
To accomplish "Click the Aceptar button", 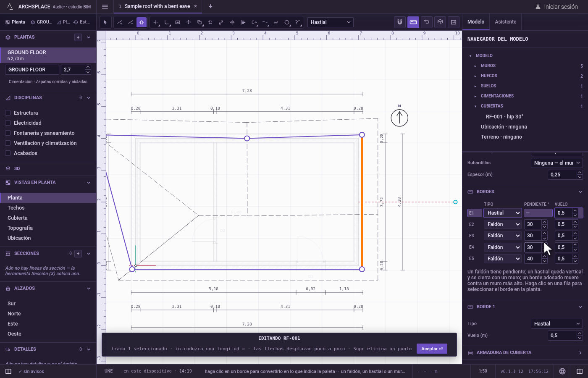I will (x=432, y=349).
